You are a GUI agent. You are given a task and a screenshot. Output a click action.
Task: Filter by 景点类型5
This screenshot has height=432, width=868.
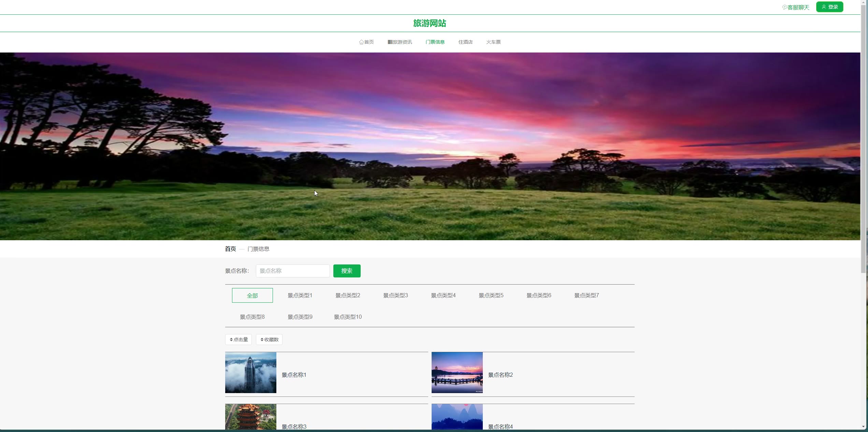491,296
